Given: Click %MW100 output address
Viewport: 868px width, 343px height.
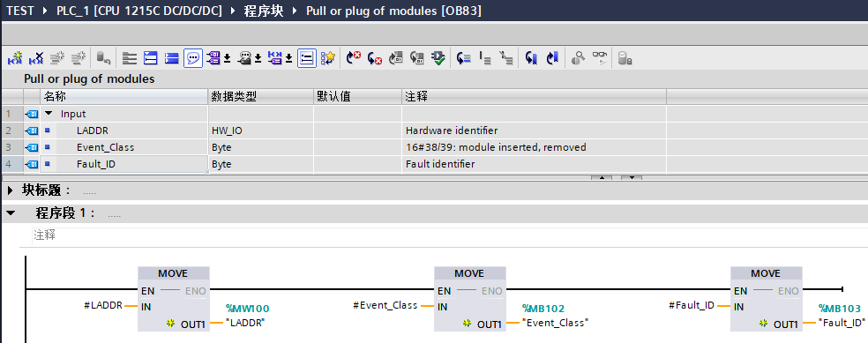Looking at the screenshot, I should 248,309.
